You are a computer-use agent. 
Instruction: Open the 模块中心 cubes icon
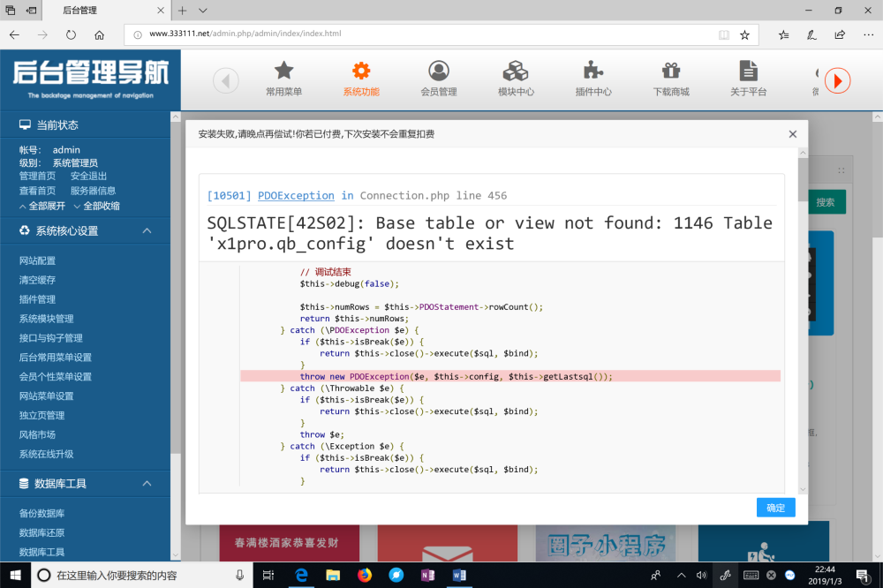[x=516, y=72]
